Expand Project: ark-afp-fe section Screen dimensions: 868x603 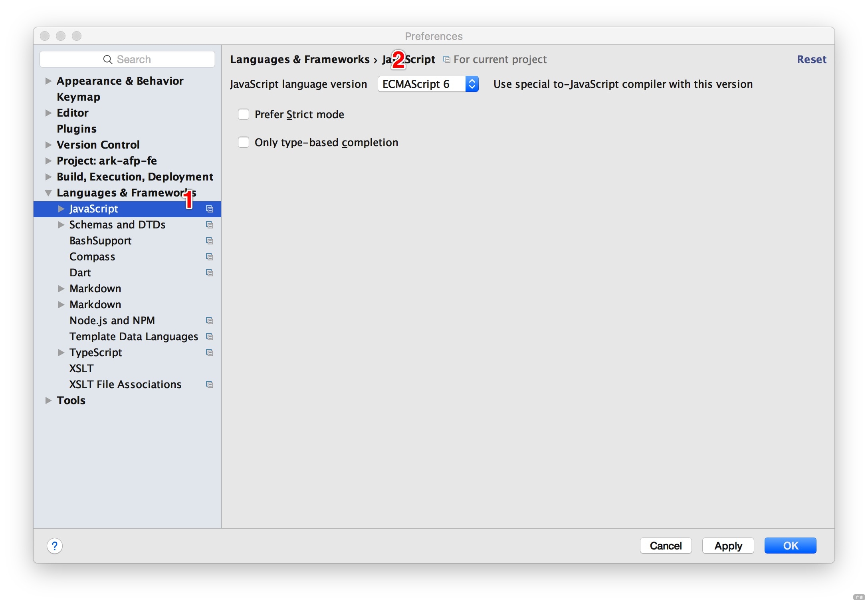48,161
